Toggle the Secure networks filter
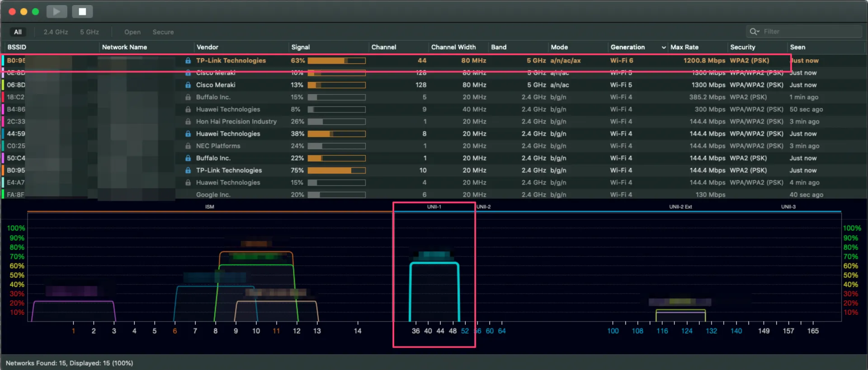 point(163,32)
